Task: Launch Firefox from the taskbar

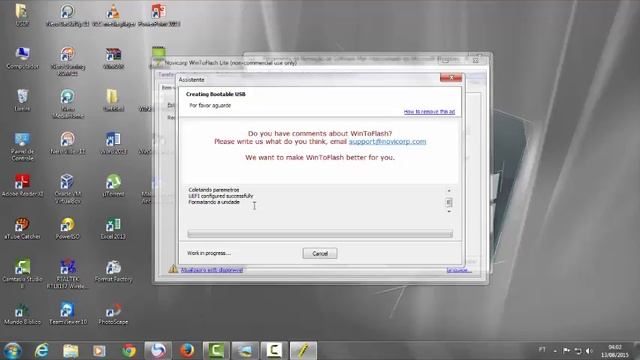Action: click(187, 351)
